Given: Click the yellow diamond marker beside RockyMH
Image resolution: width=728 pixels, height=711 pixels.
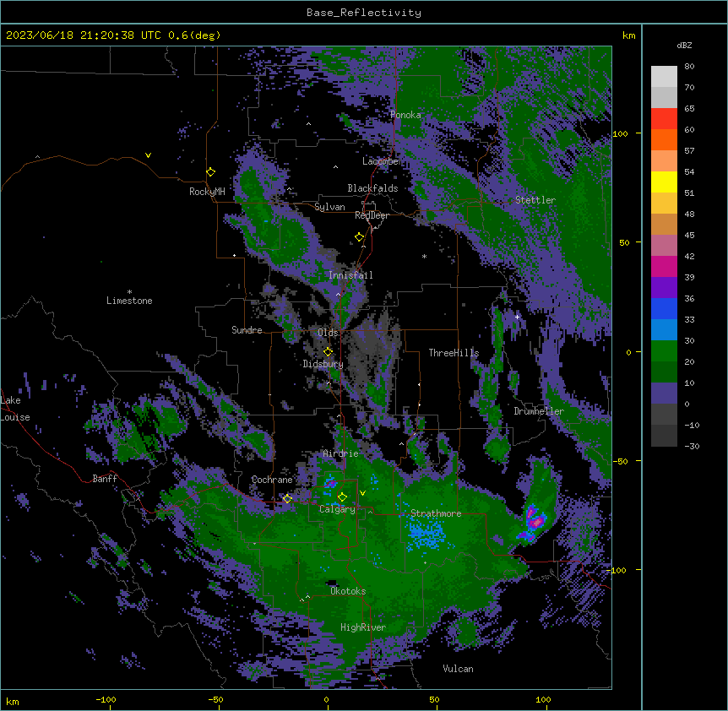Looking at the screenshot, I should [211, 172].
